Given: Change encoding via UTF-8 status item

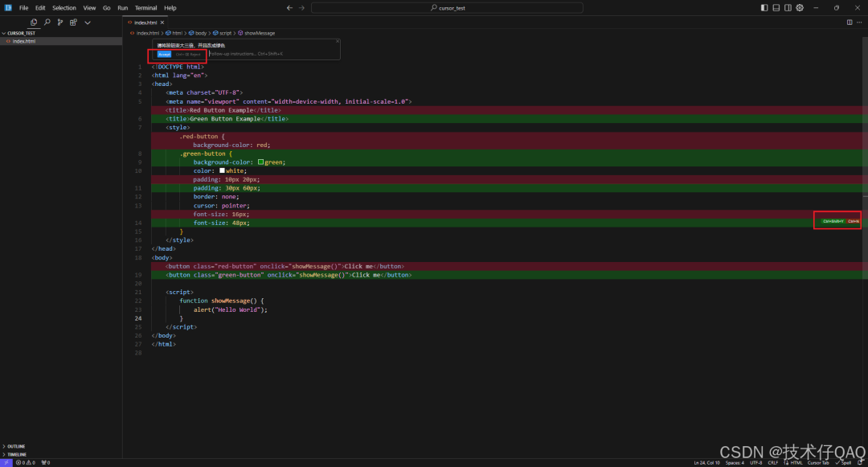Looking at the screenshot, I should (755, 462).
